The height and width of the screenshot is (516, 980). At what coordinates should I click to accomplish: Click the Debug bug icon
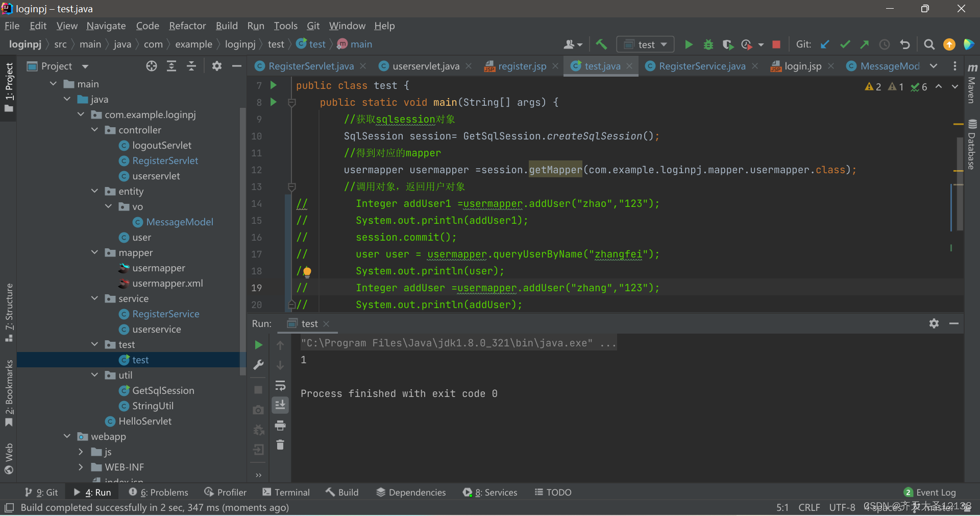coord(708,45)
